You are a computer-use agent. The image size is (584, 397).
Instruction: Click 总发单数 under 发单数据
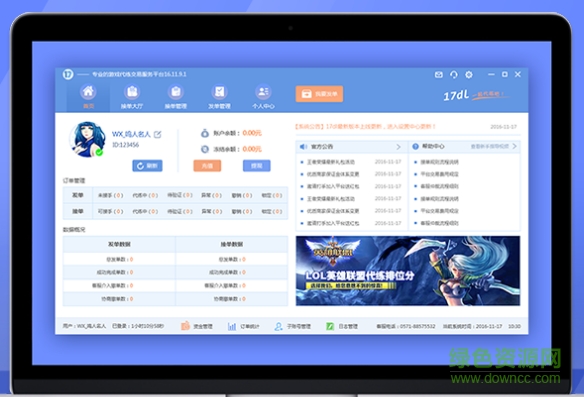[x=120, y=259]
